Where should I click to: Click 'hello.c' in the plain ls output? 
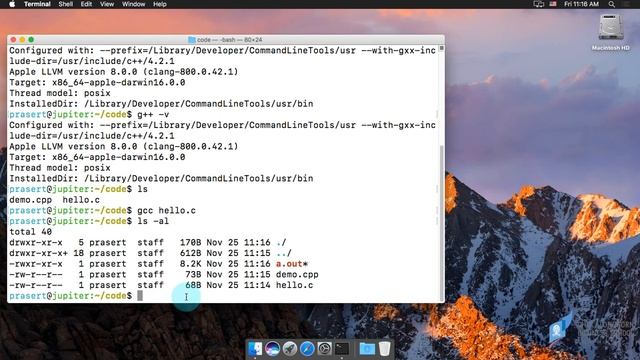tap(81, 200)
